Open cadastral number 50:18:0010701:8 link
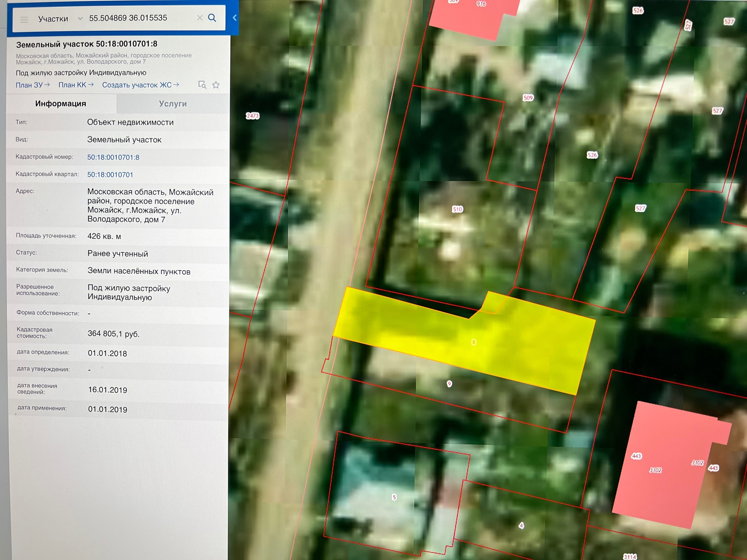Viewport: 747px width, 560px height. pyautogui.click(x=113, y=157)
